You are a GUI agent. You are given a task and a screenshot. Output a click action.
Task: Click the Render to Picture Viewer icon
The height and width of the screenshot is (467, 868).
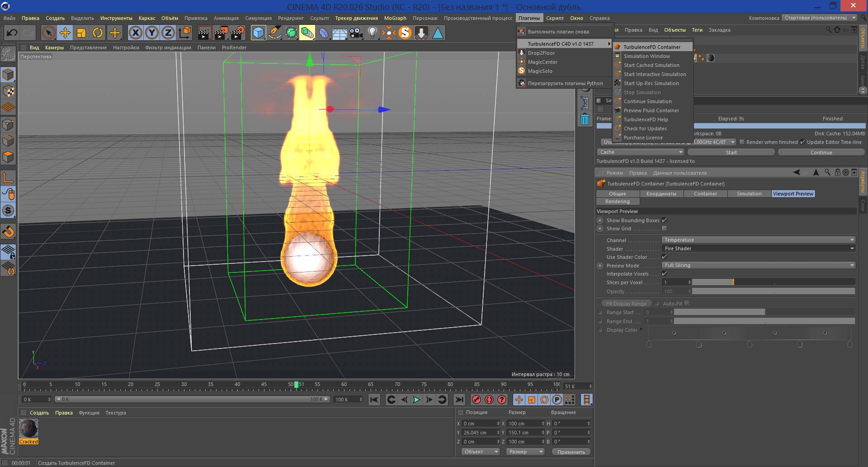[221, 33]
